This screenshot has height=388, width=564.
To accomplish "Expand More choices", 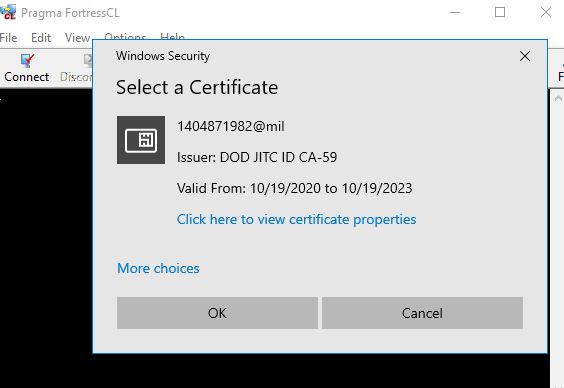I will click(158, 268).
